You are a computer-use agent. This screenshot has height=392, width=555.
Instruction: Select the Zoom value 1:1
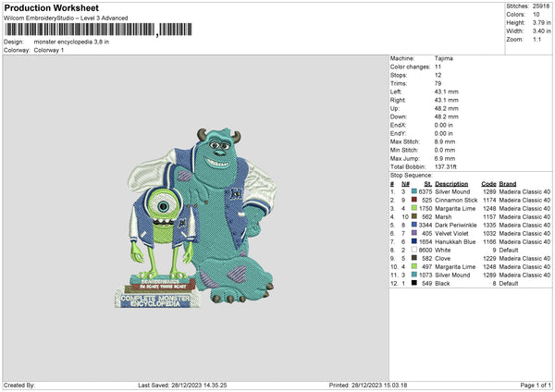tap(536, 39)
